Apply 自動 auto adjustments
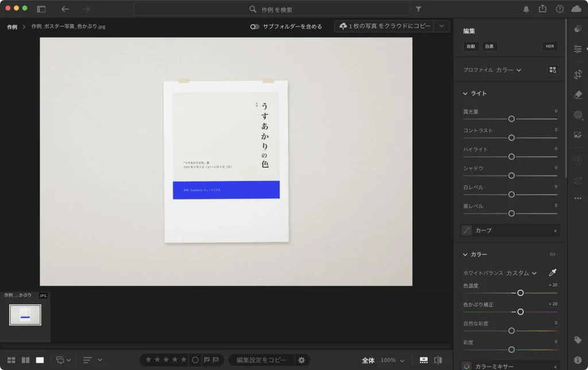 (471, 46)
